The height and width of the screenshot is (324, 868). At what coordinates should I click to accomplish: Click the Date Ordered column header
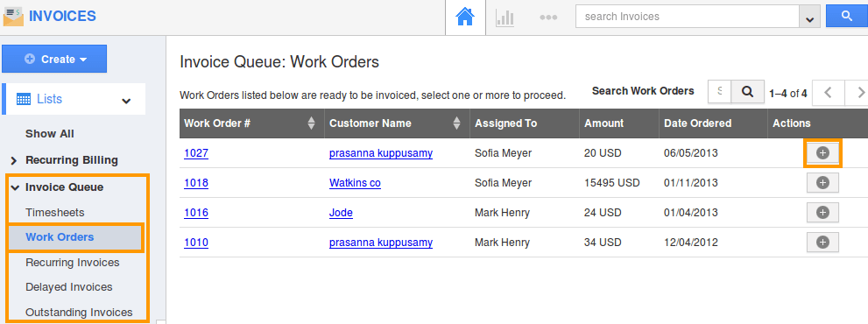(x=697, y=123)
